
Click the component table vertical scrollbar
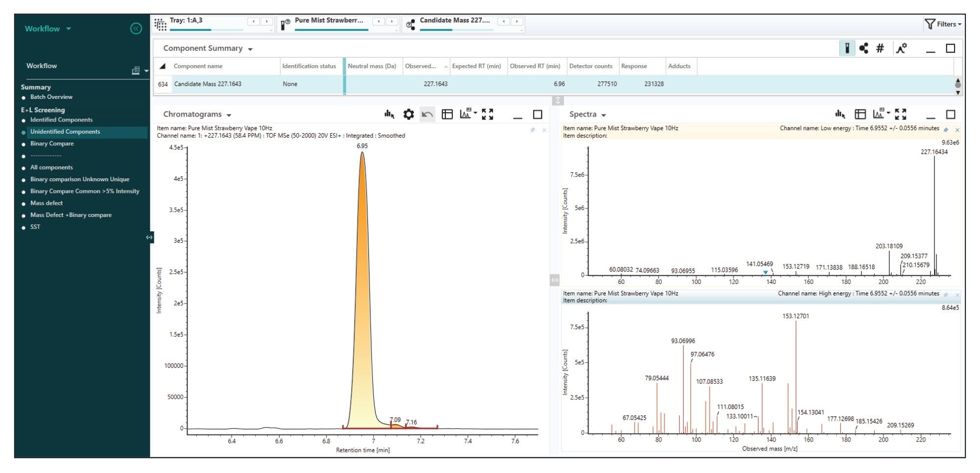point(958,85)
